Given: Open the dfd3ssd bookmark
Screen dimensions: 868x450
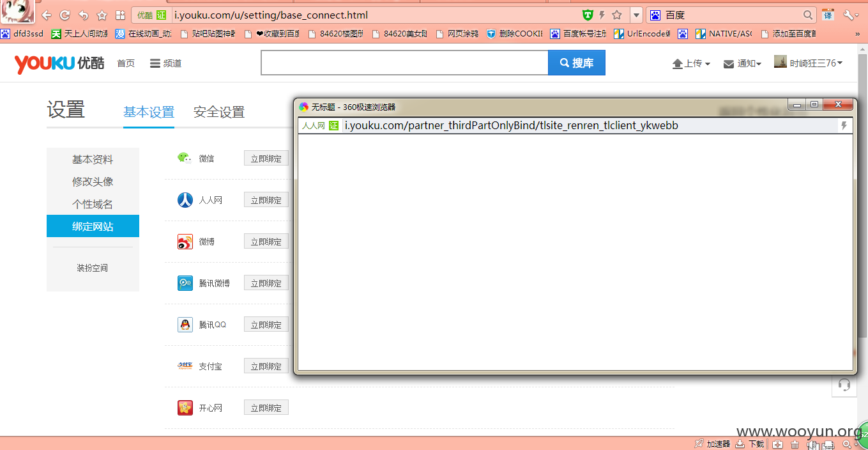Looking at the screenshot, I should pyautogui.click(x=22, y=34).
